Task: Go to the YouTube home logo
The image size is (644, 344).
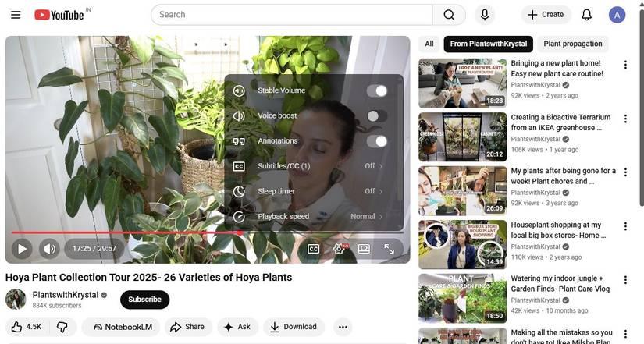Action: (x=59, y=15)
